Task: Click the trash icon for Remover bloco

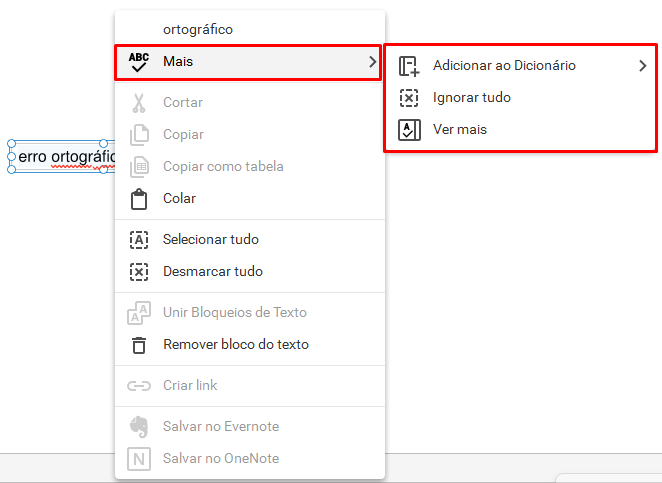Action: tap(138, 345)
